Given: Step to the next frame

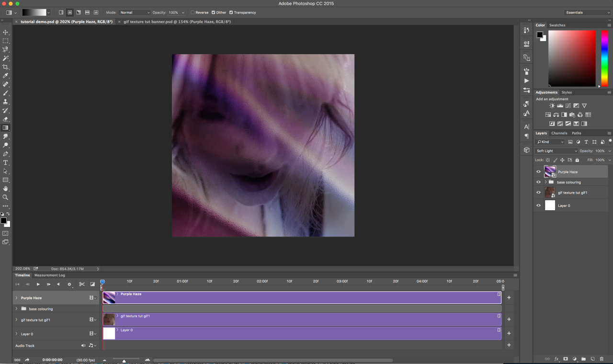Looking at the screenshot, I should tap(48, 284).
